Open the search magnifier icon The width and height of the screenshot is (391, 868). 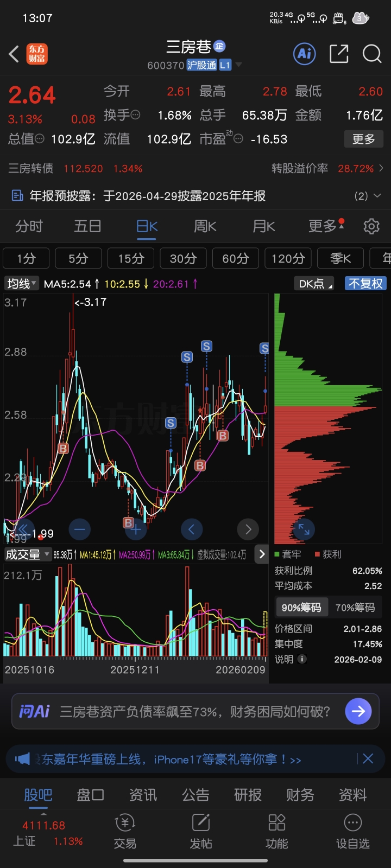[372, 54]
